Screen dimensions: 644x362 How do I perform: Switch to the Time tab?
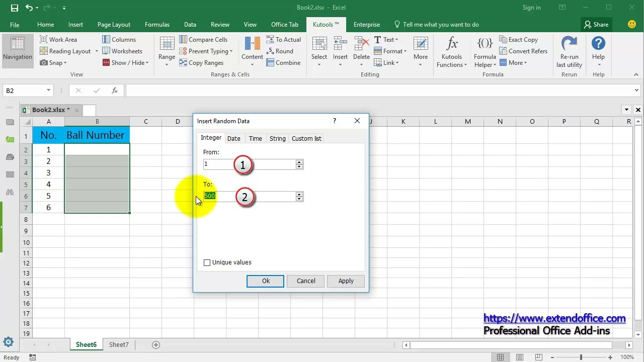255,139
